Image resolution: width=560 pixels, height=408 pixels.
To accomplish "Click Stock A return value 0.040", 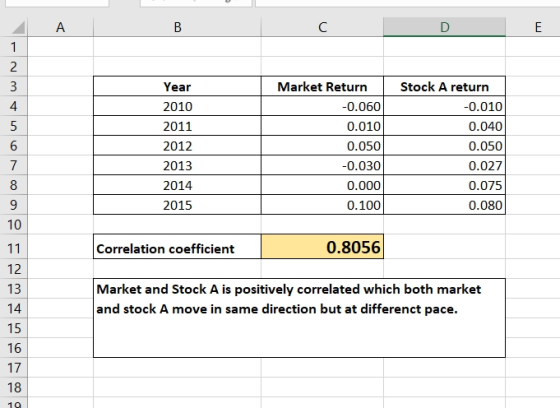I will coord(444,126).
